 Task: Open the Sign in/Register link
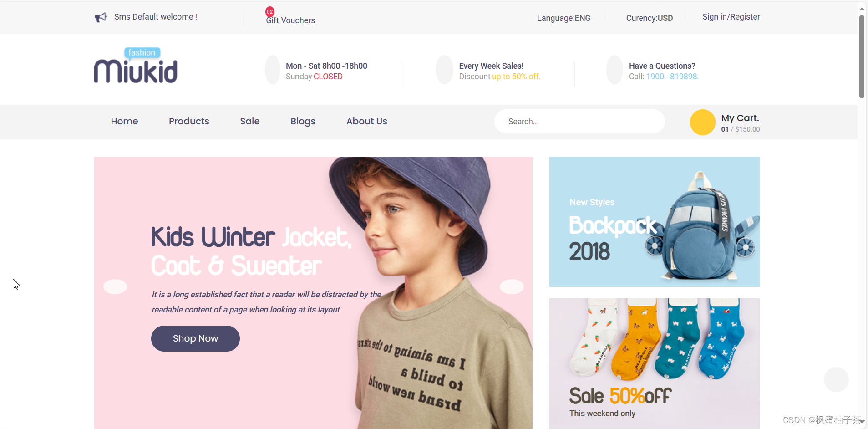(x=731, y=17)
